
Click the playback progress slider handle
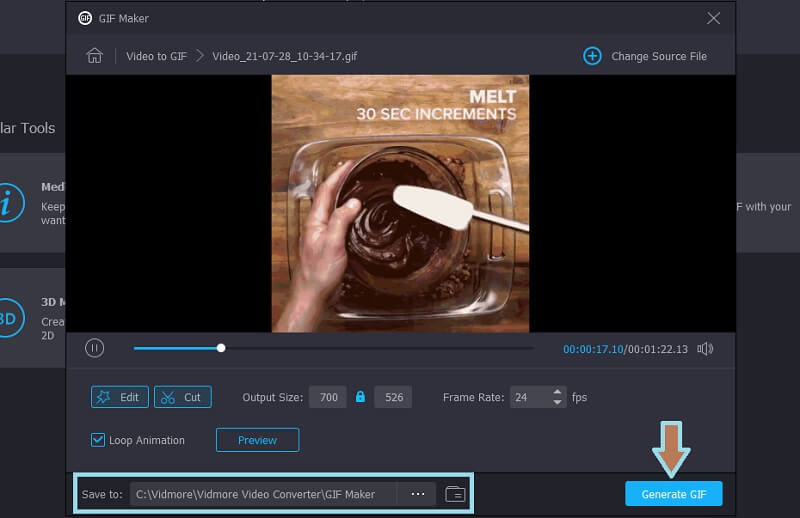click(221, 348)
